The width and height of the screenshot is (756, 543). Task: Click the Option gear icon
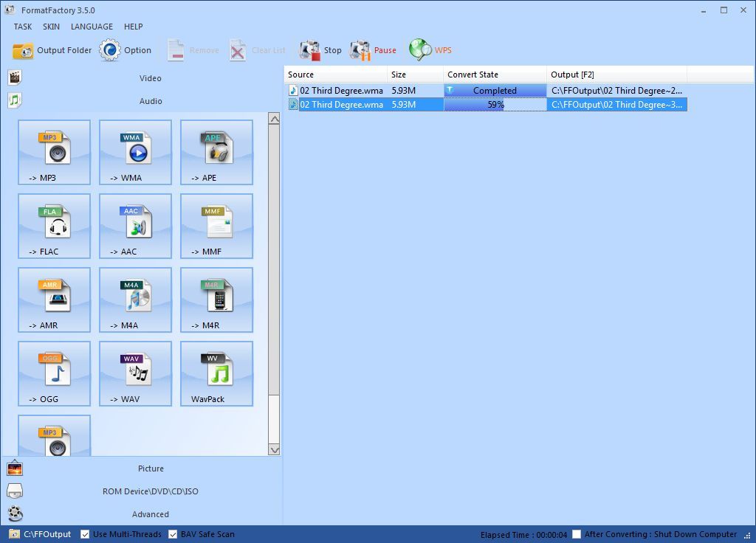109,49
